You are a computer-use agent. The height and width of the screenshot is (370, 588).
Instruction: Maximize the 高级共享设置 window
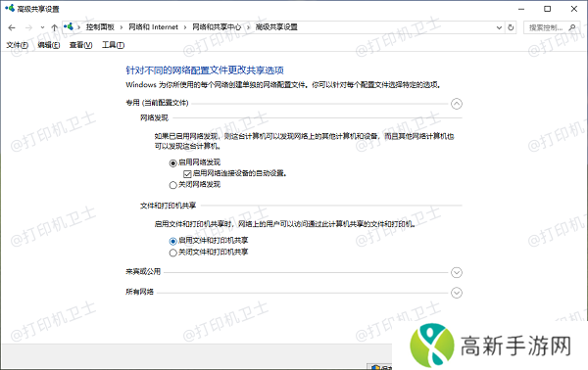pos(548,9)
